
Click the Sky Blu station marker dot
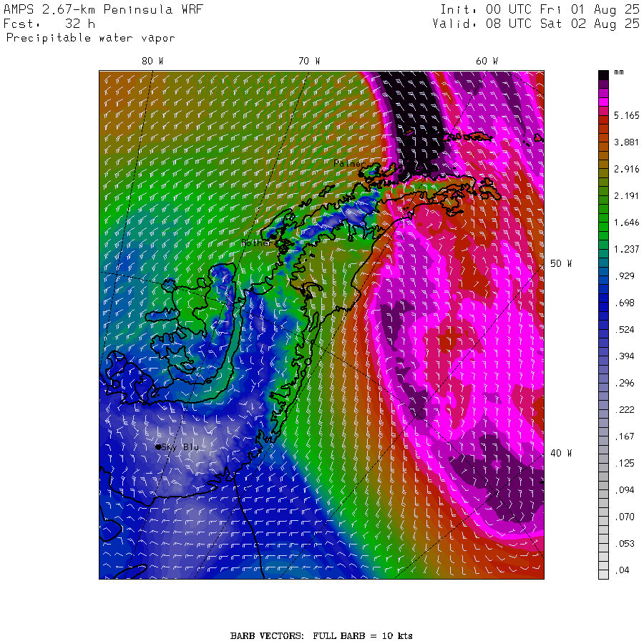tap(158, 447)
